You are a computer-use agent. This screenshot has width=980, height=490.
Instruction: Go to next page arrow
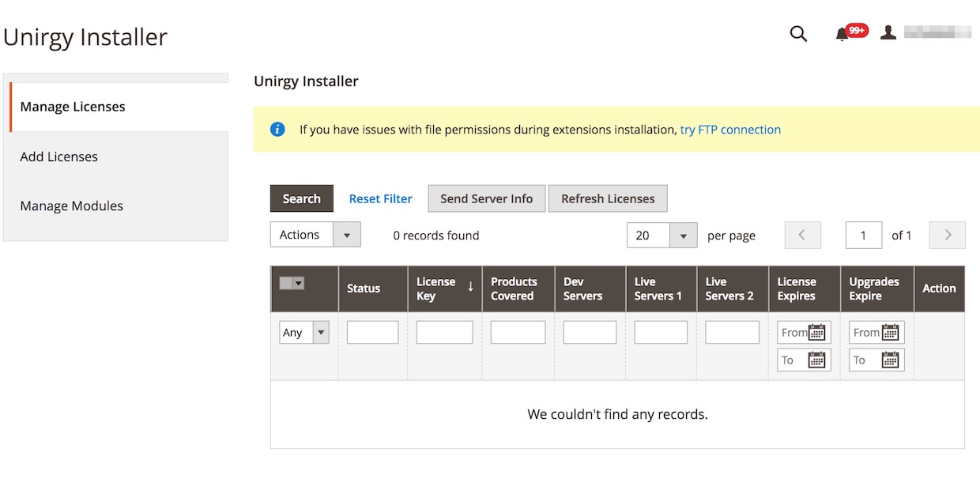tap(948, 235)
